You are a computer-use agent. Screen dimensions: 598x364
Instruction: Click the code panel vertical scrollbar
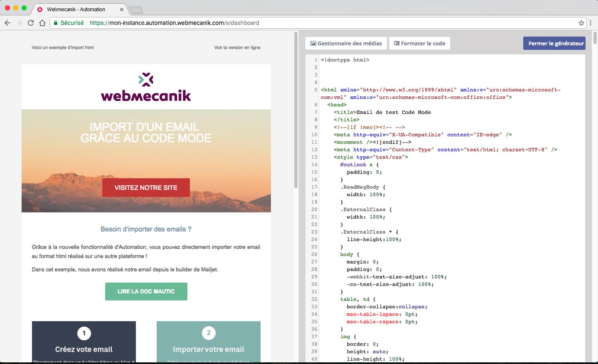pos(595,38)
